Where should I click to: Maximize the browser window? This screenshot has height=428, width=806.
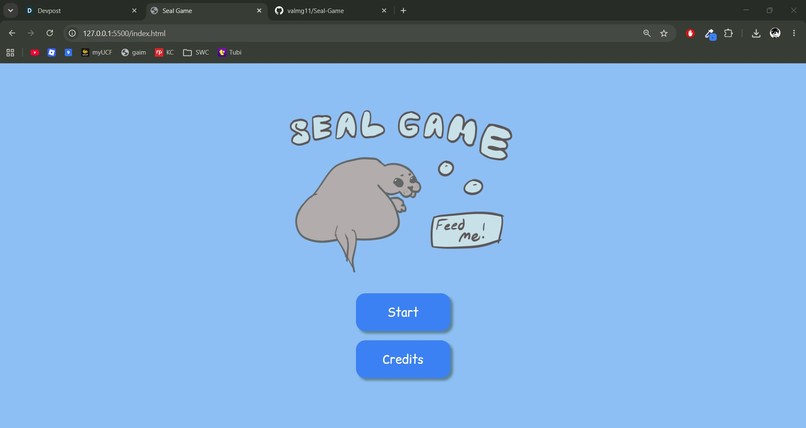pyautogui.click(x=770, y=10)
